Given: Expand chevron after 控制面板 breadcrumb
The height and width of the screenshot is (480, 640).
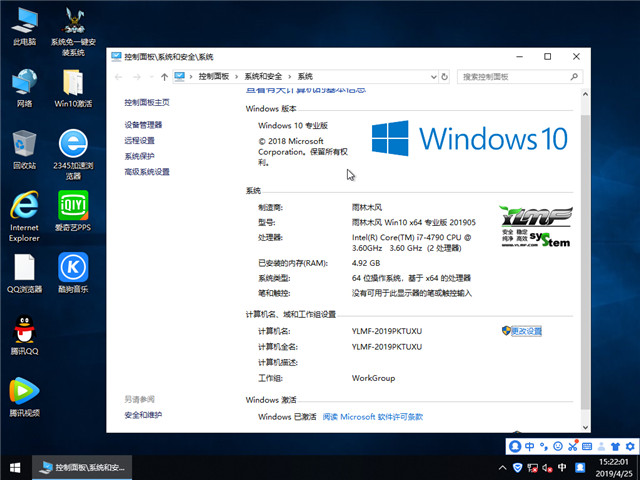Looking at the screenshot, I should click(x=236, y=77).
